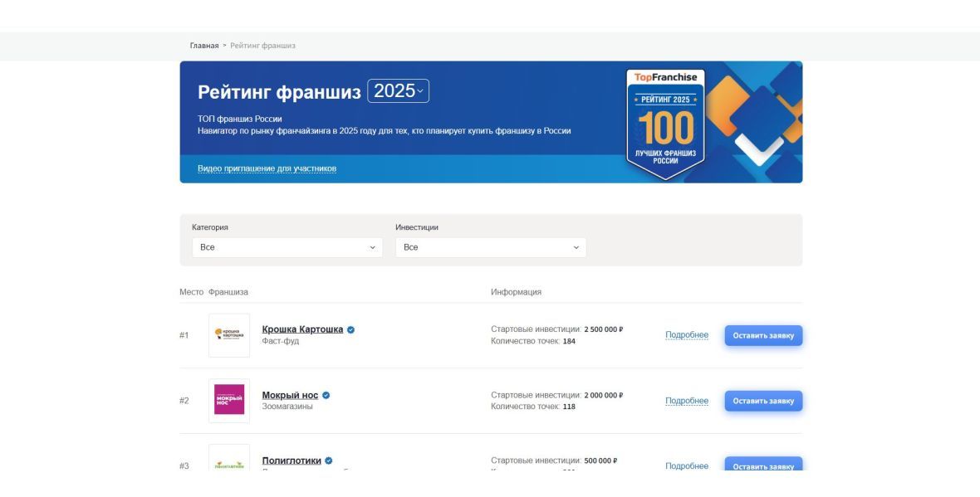Click the Франшиза column header
Image resolution: width=980 pixels, height=497 pixels.
tap(228, 291)
